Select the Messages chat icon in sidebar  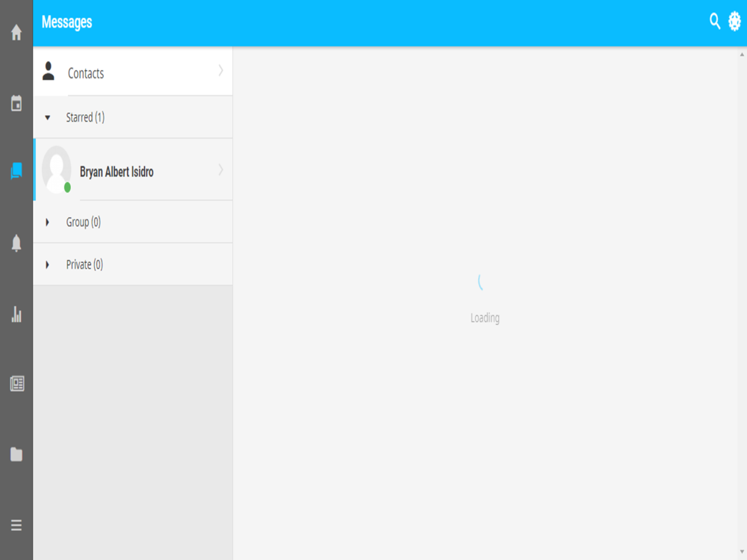pos(16,170)
